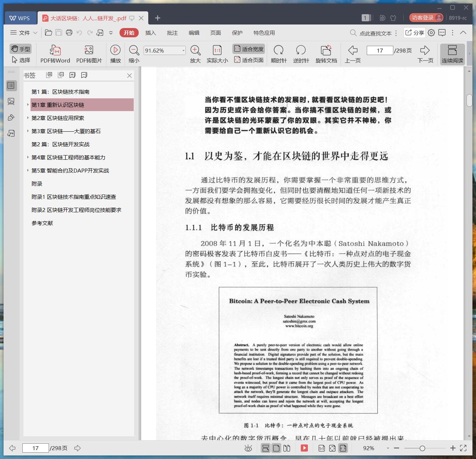Expand the 第2章 区块链应用探索 bookmark
The image size is (476, 459).
[28, 118]
